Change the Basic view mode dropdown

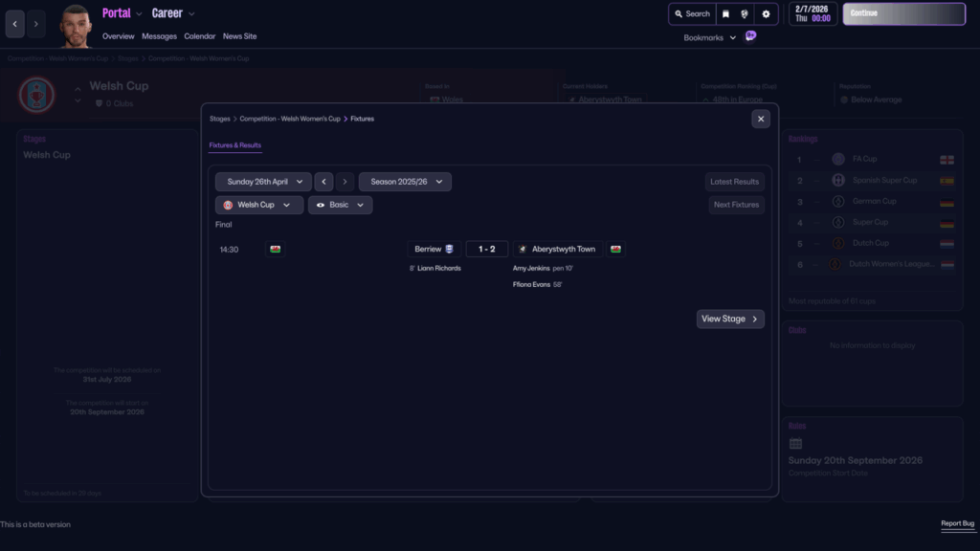340,205
